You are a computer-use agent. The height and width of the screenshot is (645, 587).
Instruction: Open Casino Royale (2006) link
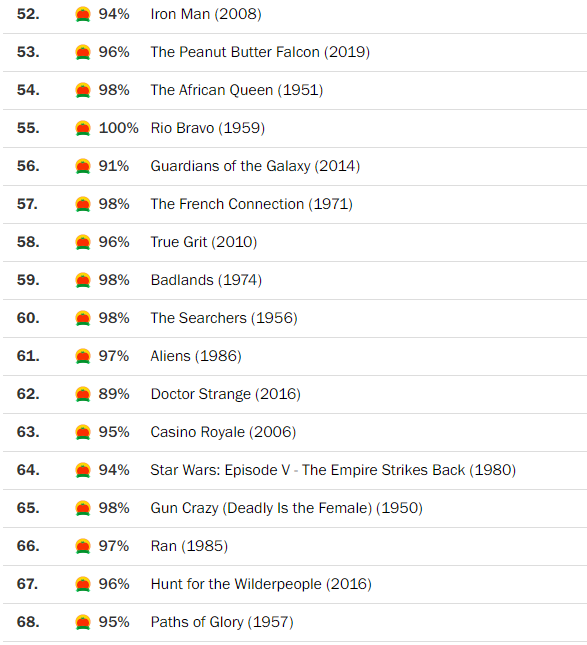(x=223, y=432)
